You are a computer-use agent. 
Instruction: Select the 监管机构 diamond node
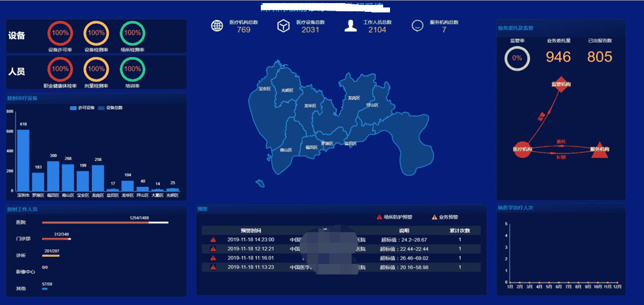coord(561,84)
